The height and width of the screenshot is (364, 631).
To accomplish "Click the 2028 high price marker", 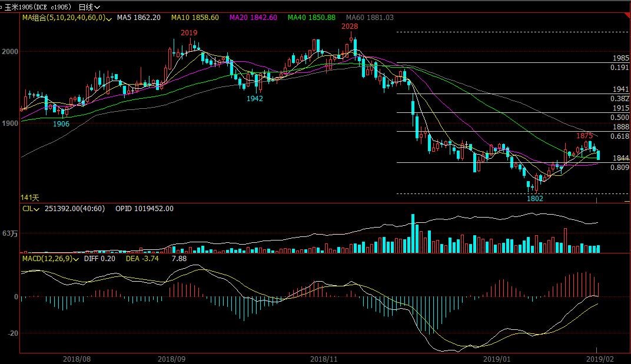I will point(351,27).
